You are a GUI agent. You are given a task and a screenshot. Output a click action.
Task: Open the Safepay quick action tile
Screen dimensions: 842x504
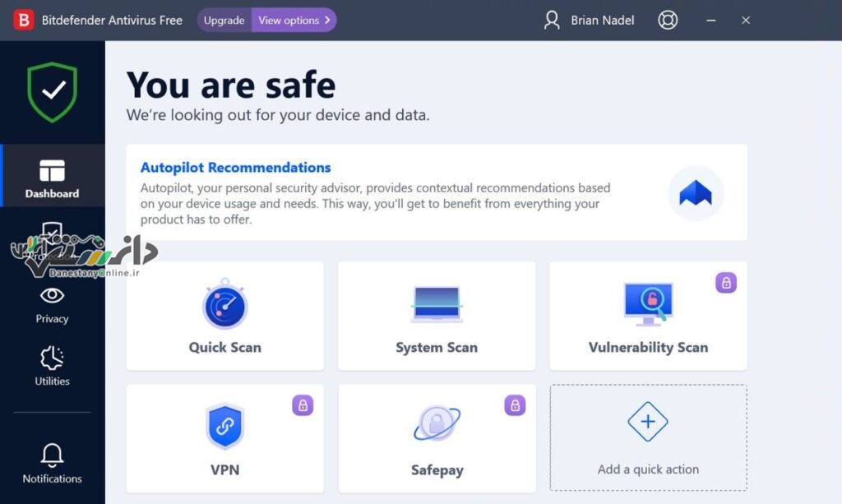[x=437, y=438]
